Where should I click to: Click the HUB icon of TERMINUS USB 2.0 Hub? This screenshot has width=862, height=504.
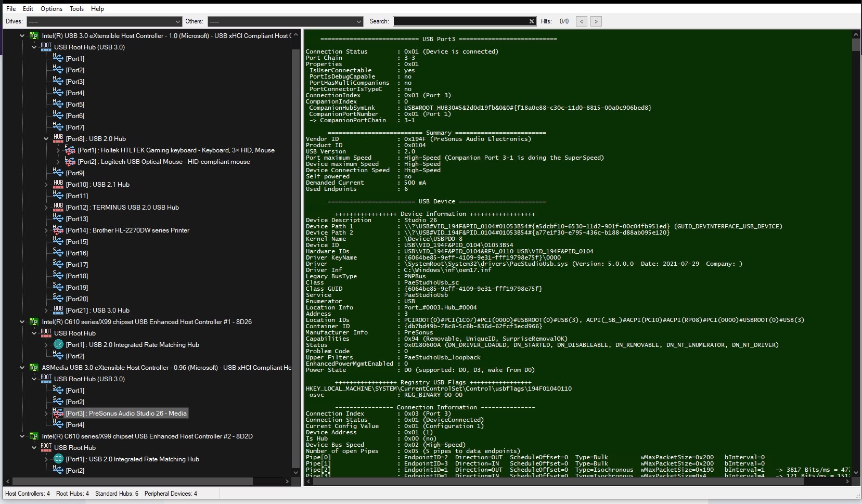click(58, 207)
